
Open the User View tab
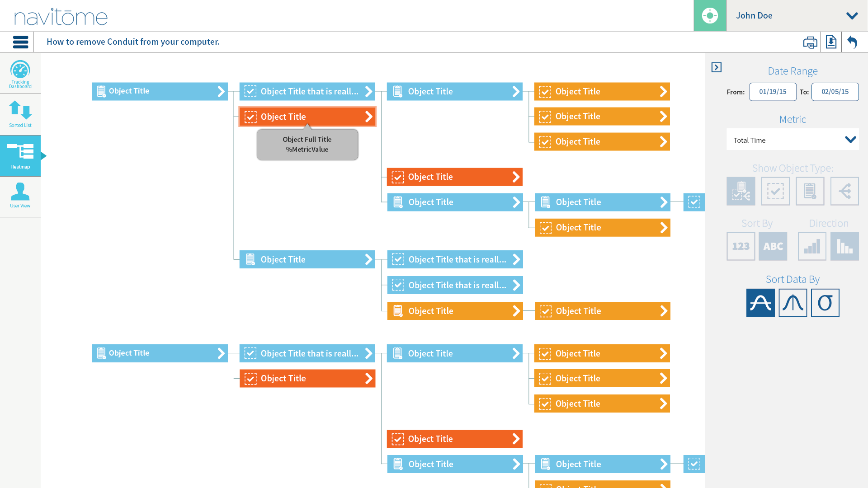(20, 196)
